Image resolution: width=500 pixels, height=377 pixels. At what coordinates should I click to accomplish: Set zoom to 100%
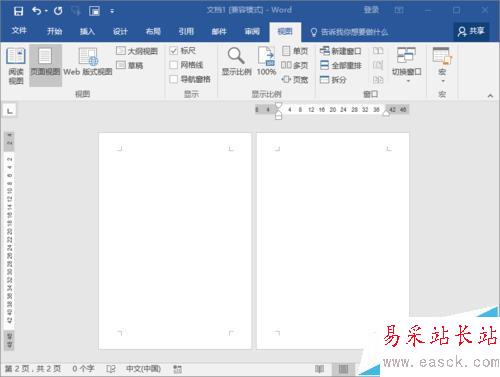click(266, 62)
